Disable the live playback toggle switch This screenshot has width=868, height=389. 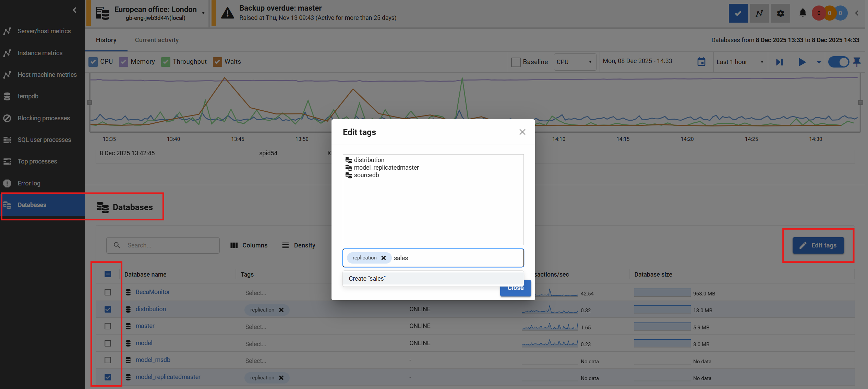839,62
